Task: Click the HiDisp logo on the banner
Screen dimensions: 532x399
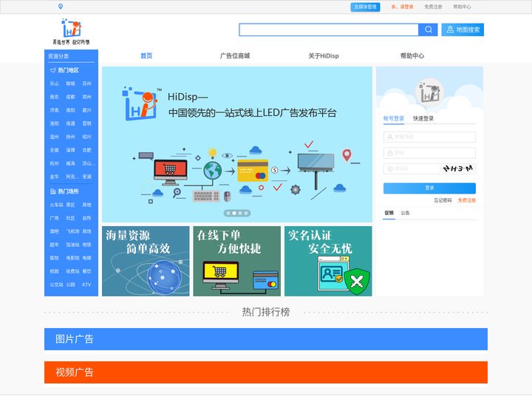Action: pos(142,104)
